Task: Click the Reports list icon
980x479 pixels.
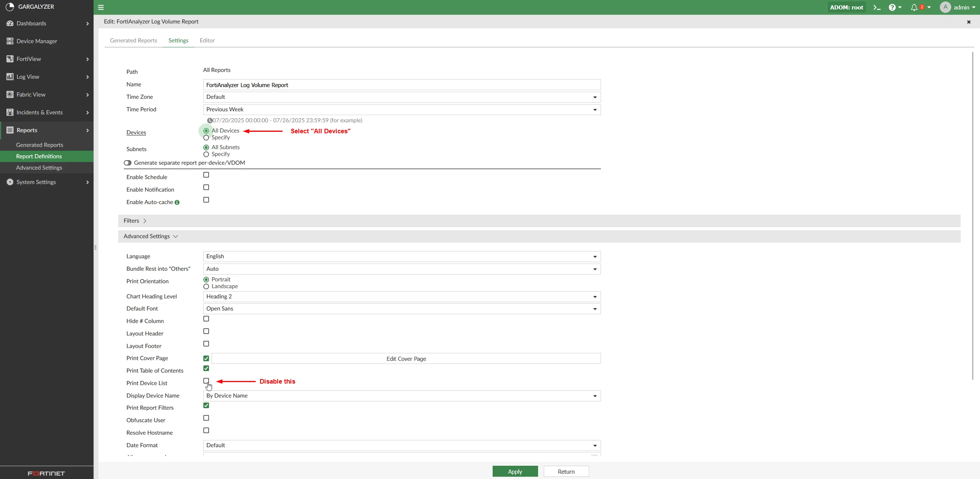Action: point(10,130)
